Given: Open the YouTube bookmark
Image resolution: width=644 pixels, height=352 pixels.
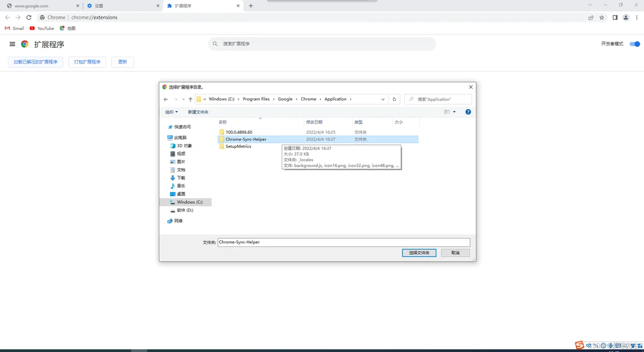Looking at the screenshot, I should click(x=42, y=28).
